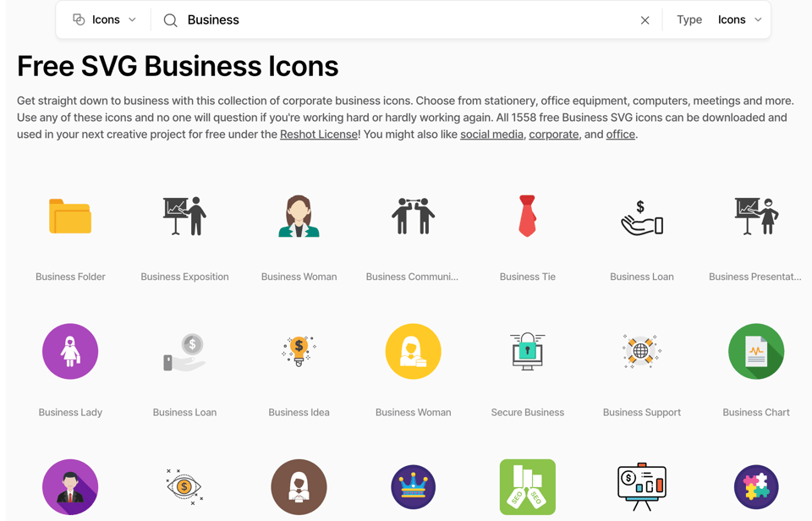Visit the office icons link
Image resolution: width=812 pixels, height=521 pixels.
620,134
